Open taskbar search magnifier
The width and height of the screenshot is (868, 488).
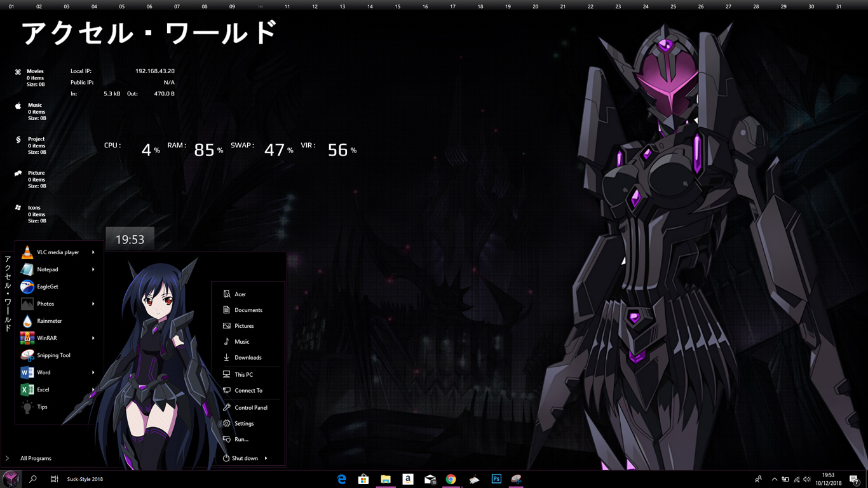coord(33,479)
